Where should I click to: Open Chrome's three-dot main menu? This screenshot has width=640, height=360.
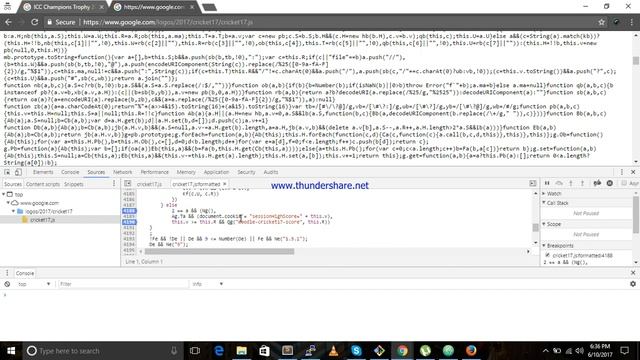pos(631,22)
